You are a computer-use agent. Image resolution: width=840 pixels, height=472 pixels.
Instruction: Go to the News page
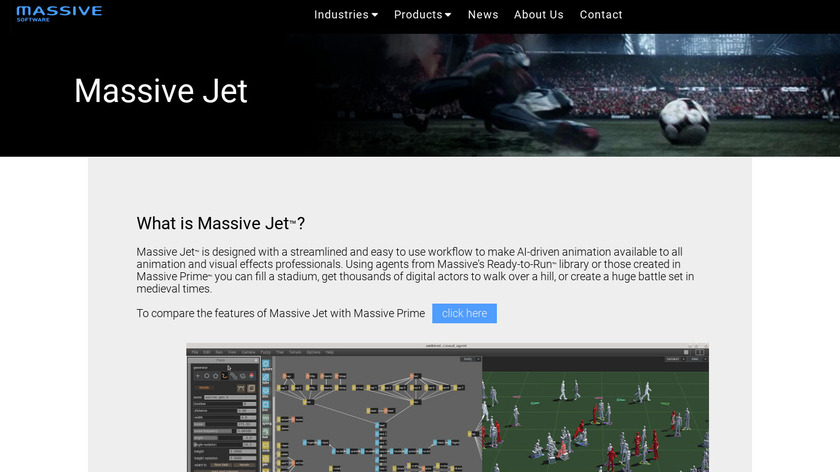483,14
